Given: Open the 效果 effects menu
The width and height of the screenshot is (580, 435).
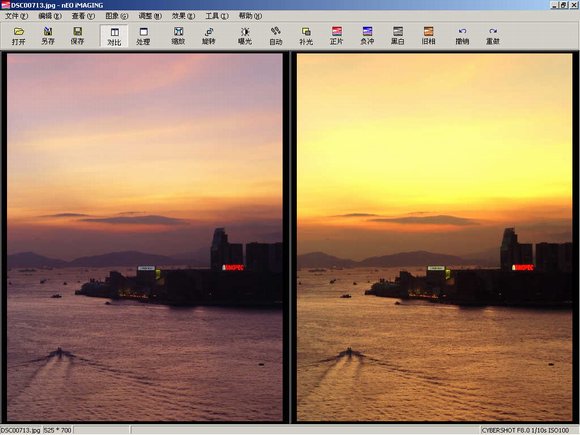Looking at the screenshot, I should click(183, 16).
